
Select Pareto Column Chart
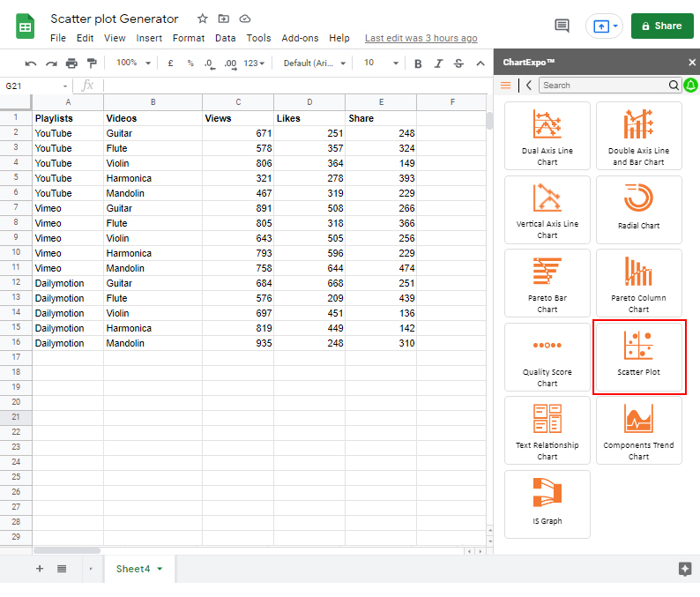639,283
